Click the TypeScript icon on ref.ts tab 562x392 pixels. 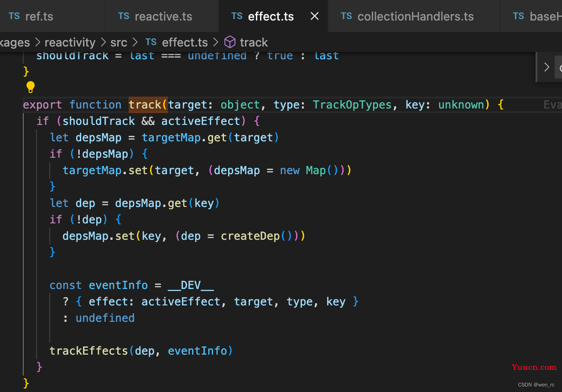[x=14, y=16]
